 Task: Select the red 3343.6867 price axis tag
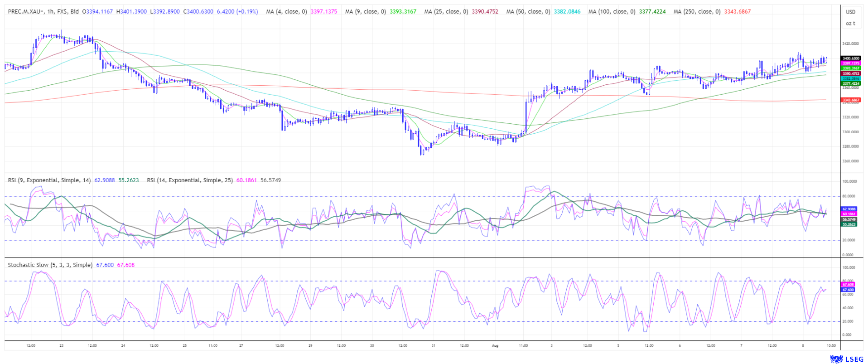(x=850, y=100)
